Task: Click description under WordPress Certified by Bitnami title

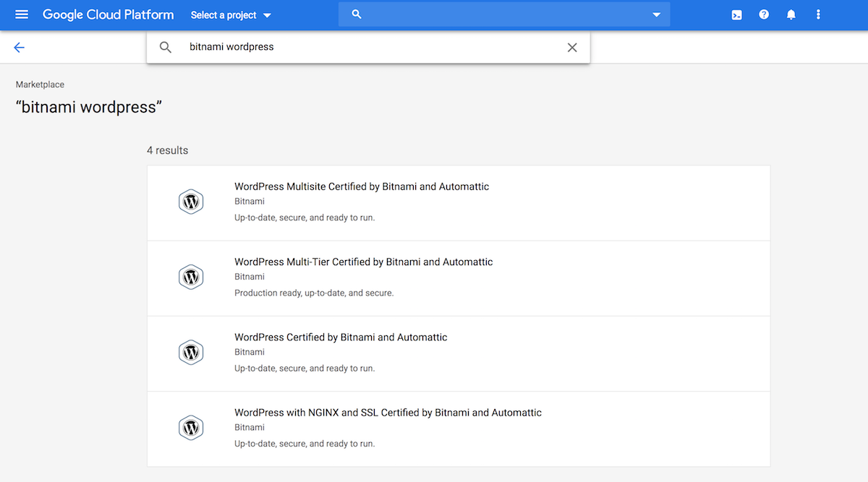Action: coord(305,369)
